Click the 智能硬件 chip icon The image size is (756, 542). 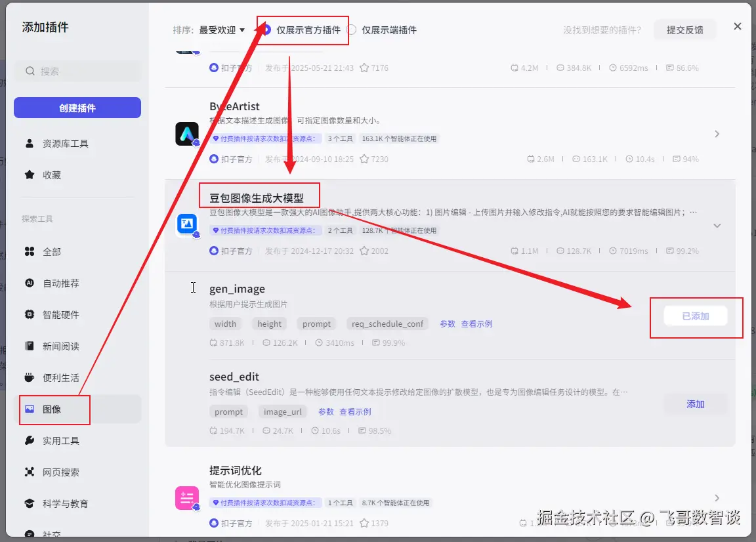[x=30, y=314]
